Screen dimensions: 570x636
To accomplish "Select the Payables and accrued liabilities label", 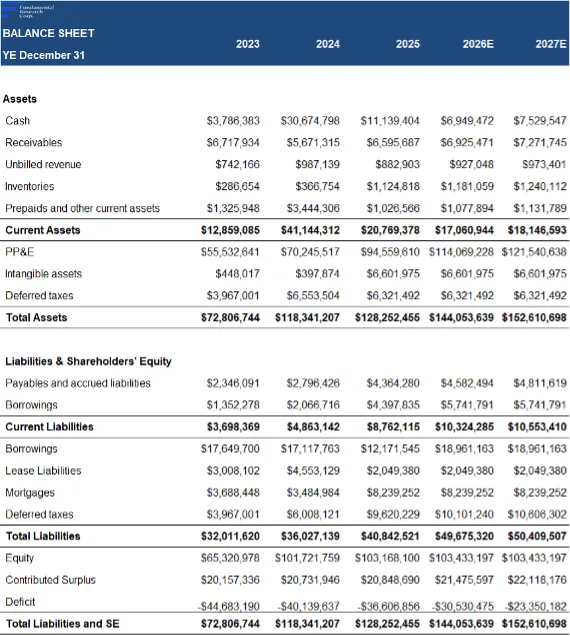I will [77, 383].
